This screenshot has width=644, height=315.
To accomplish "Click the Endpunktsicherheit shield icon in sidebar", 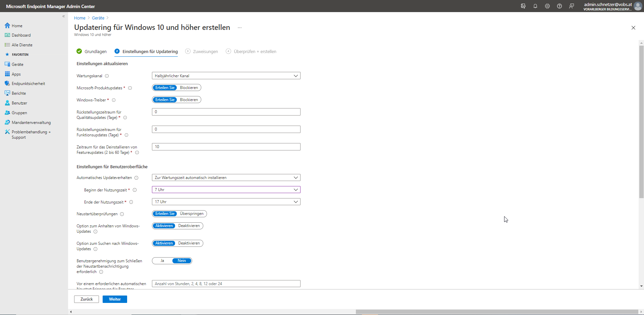I will pos(7,84).
